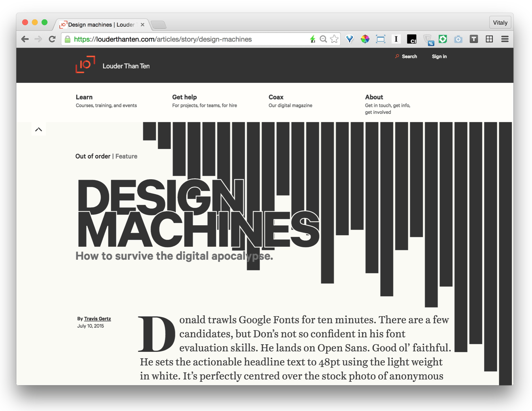Click the green padlock security icon

(68, 39)
